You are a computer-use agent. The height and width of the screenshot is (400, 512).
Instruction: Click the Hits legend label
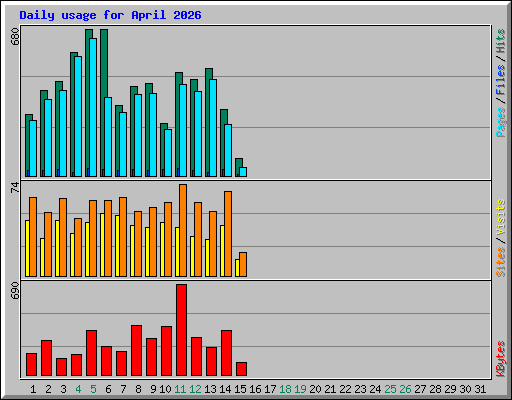500,41
